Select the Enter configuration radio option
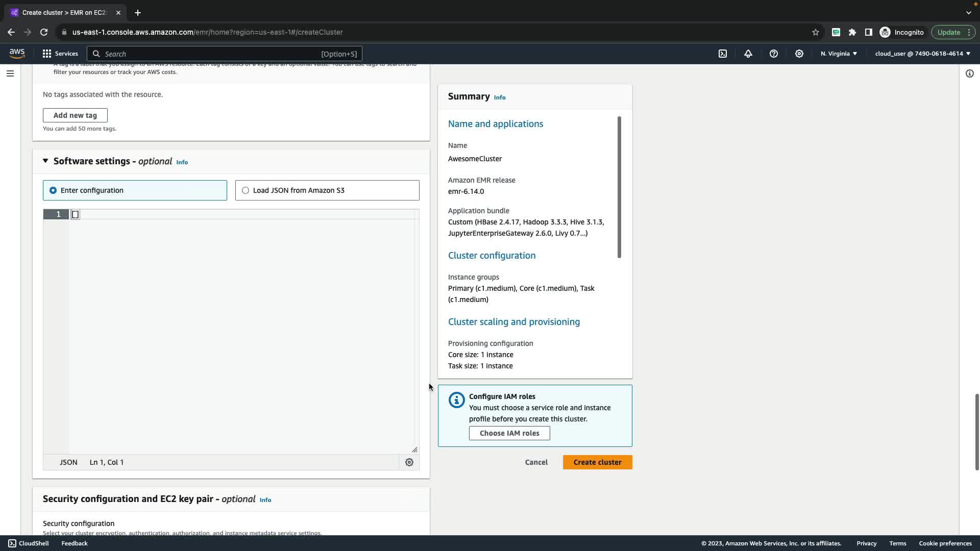Viewport: 980px width, 551px height. tap(53, 190)
